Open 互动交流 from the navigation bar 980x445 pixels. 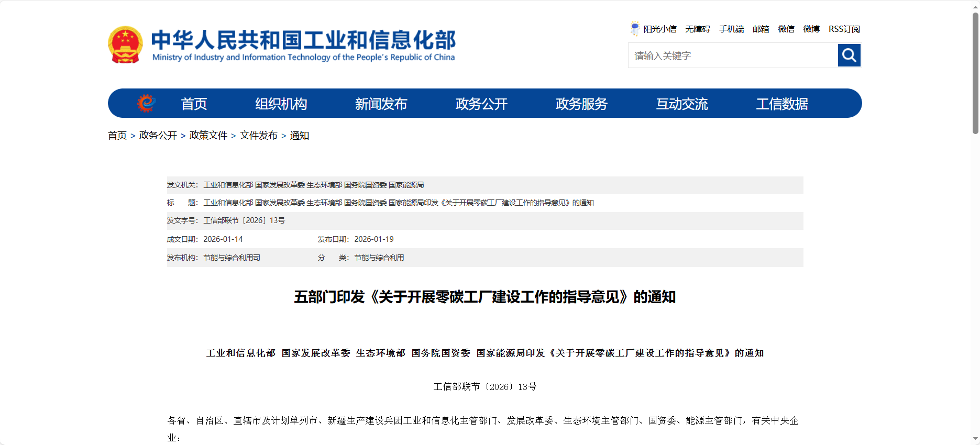click(682, 104)
